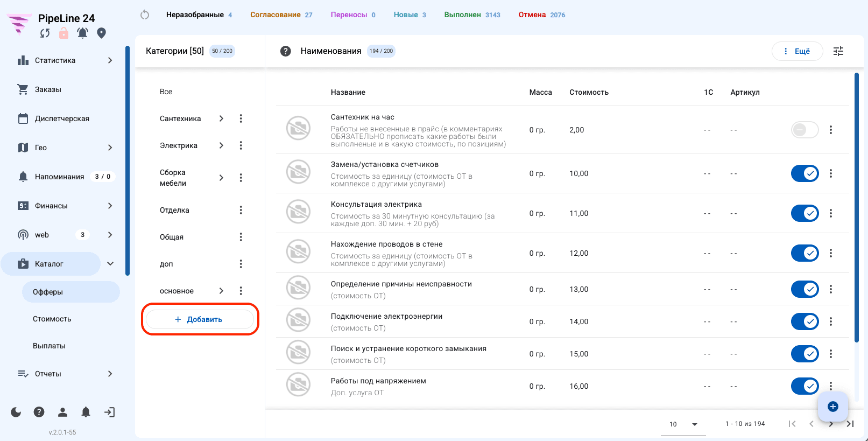
Task: Click the location pin icon in the header
Action: (101, 33)
